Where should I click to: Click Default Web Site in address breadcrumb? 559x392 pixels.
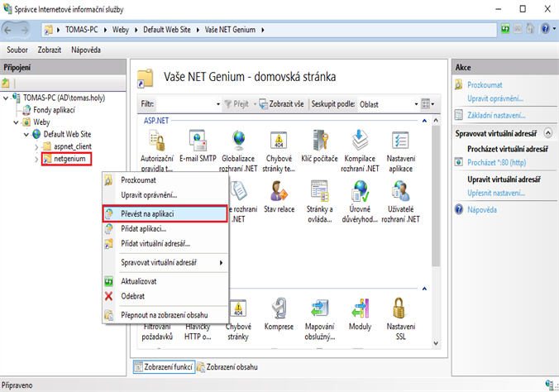tap(167, 30)
